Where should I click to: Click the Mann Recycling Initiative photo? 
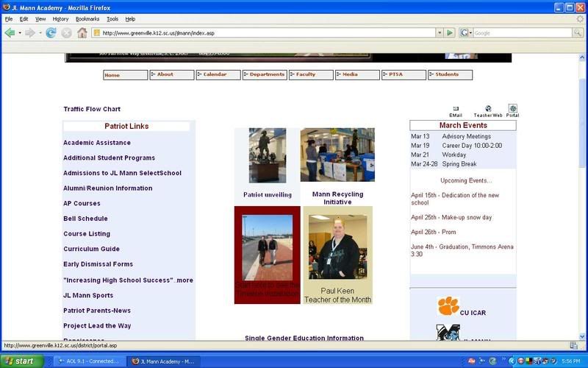point(337,155)
